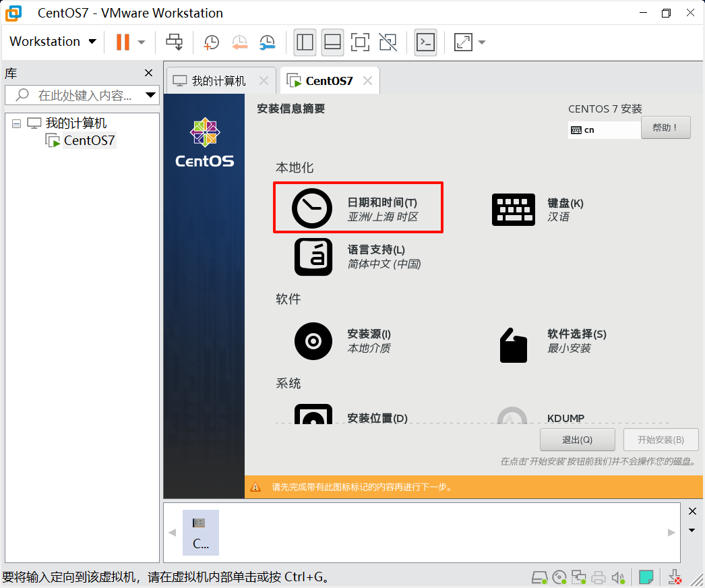Toggle the library sidebar view
This screenshot has height=588, width=705.
click(305, 42)
